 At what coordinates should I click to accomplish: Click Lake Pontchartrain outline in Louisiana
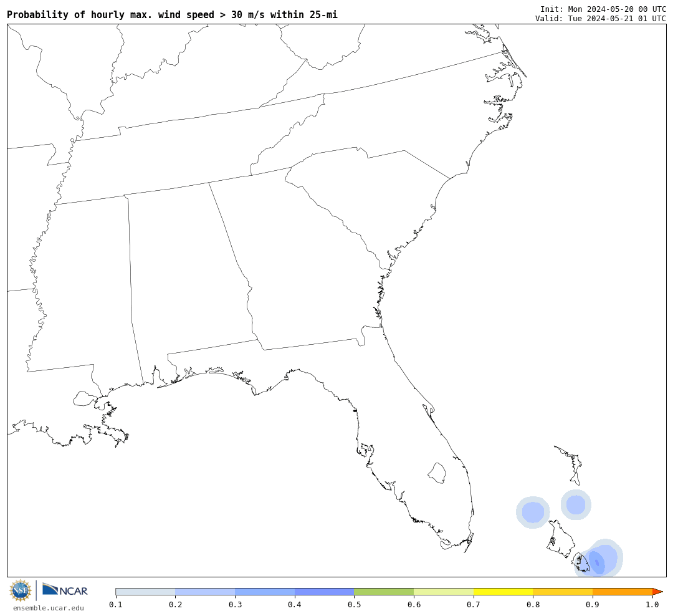coord(85,398)
